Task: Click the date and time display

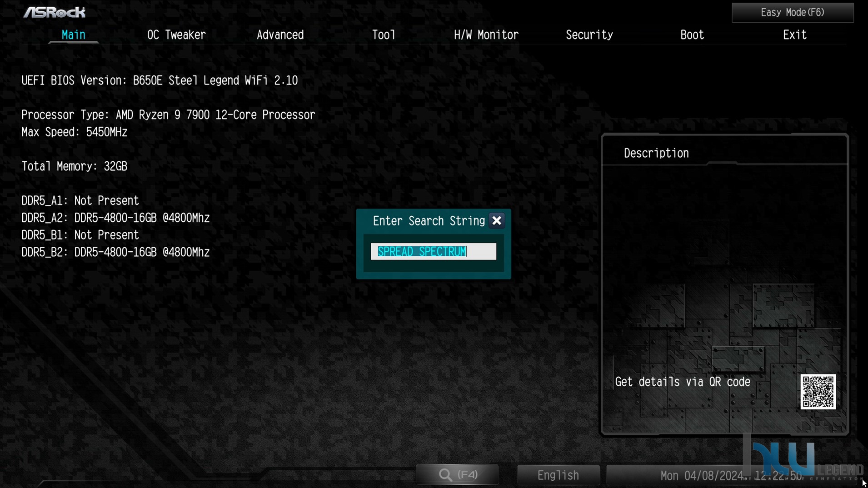Action: click(x=731, y=476)
